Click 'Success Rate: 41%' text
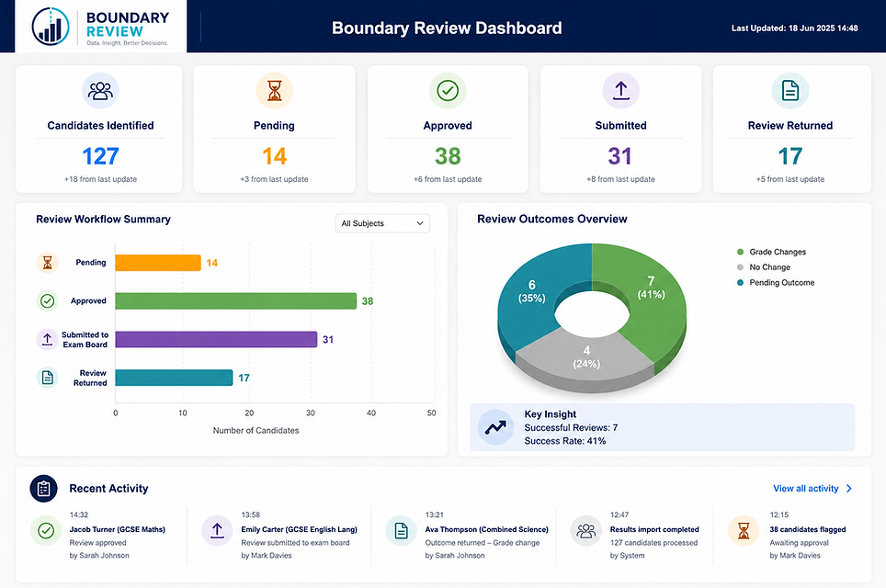The width and height of the screenshot is (886, 588). (x=565, y=441)
